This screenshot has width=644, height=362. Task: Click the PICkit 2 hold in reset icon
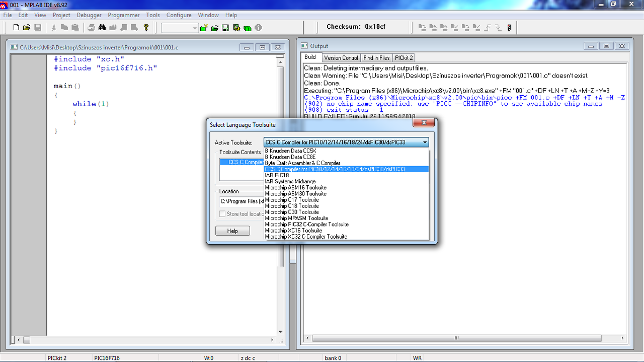498,28
